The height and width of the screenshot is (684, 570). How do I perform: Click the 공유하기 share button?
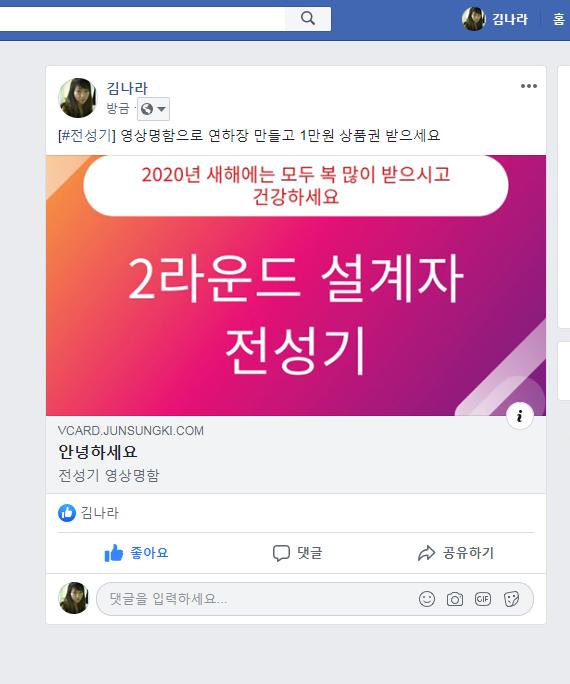(456, 553)
